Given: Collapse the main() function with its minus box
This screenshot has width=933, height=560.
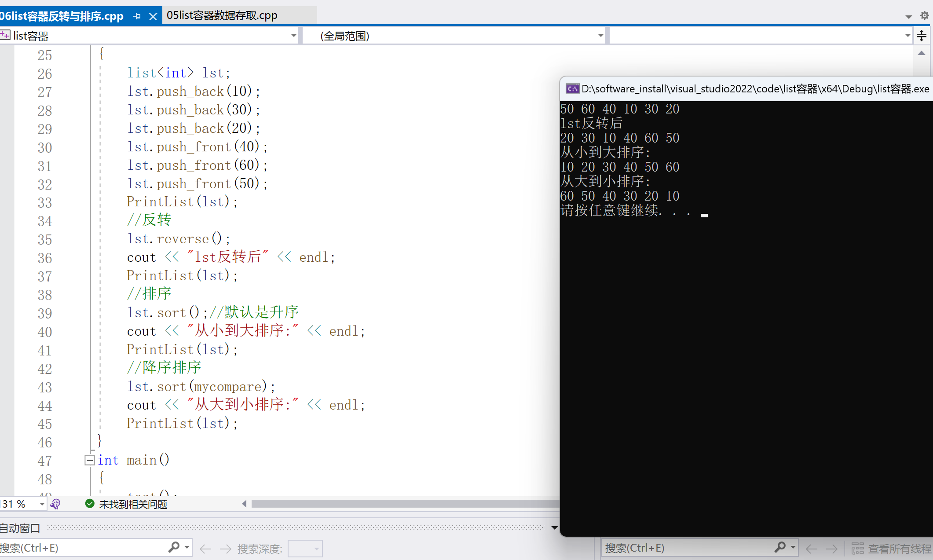Looking at the screenshot, I should (x=89, y=460).
